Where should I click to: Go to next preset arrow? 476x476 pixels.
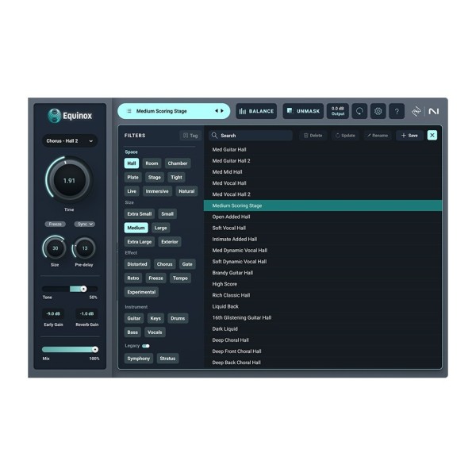coord(222,111)
